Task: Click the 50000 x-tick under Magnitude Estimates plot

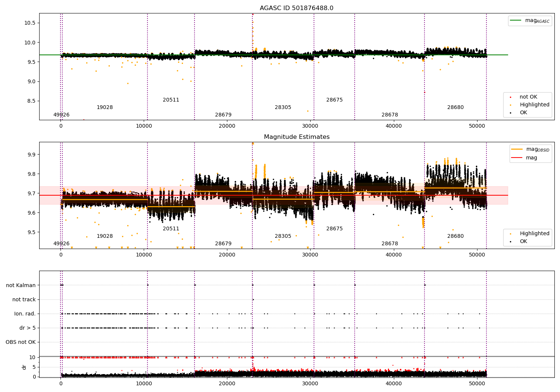Action: pyautogui.click(x=477, y=255)
